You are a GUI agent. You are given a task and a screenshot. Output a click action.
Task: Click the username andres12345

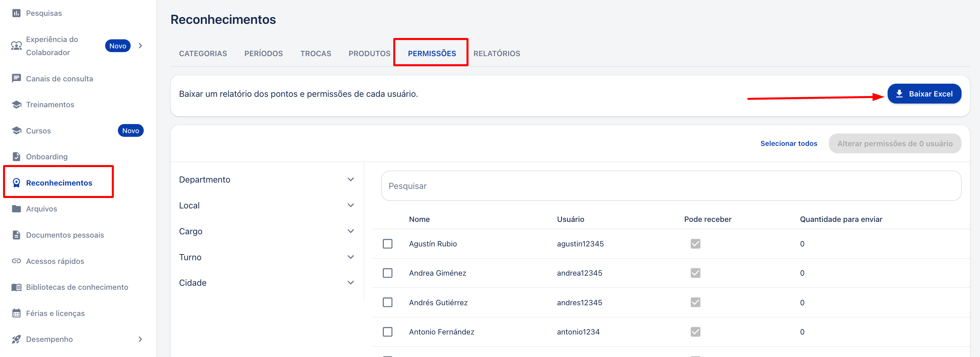(579, 303)
